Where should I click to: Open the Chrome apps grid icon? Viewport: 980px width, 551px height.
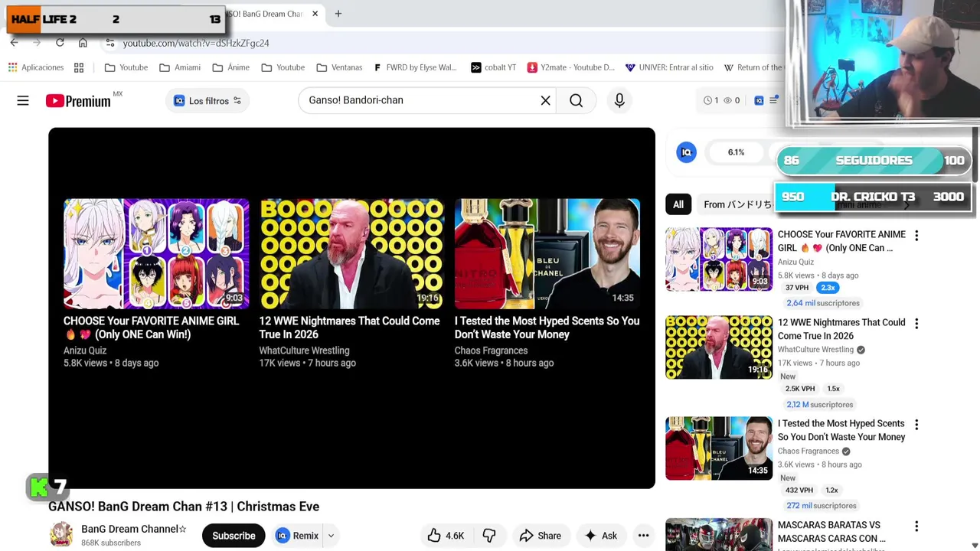coord(78,67)
